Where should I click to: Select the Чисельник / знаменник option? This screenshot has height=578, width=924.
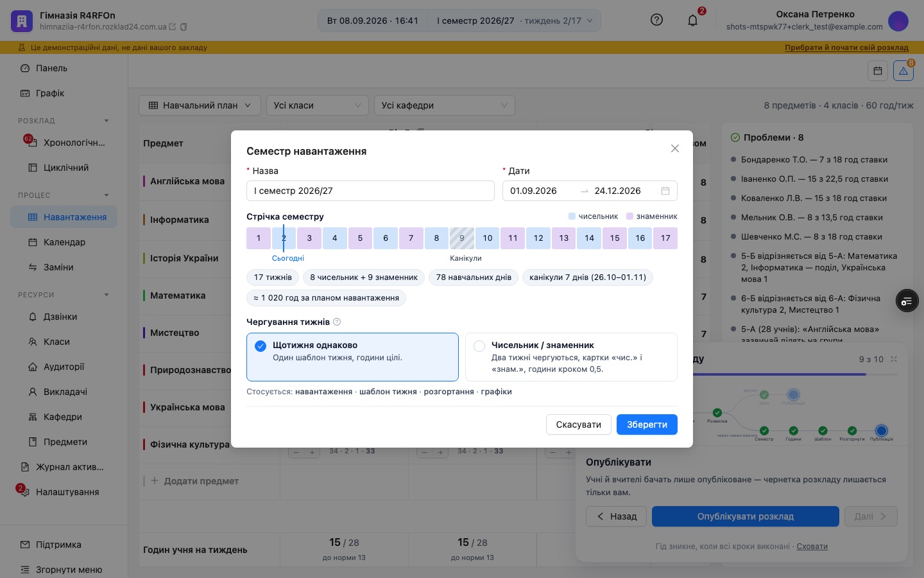571,357
